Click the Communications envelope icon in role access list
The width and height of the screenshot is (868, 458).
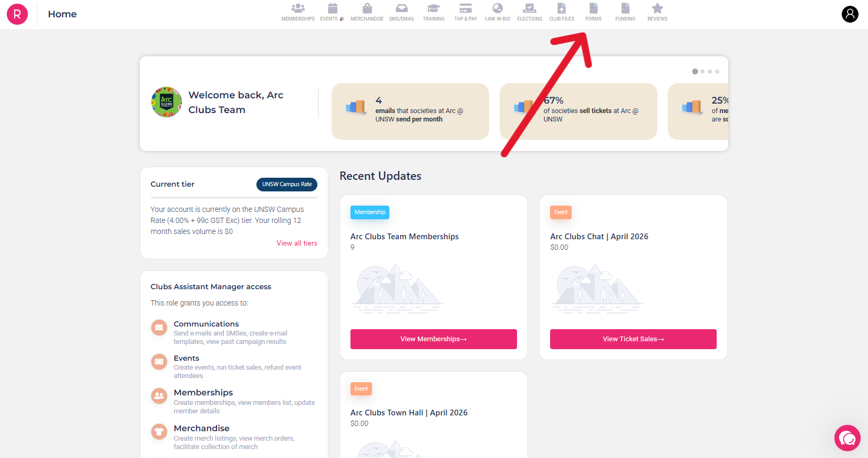(x=159, y=328)
